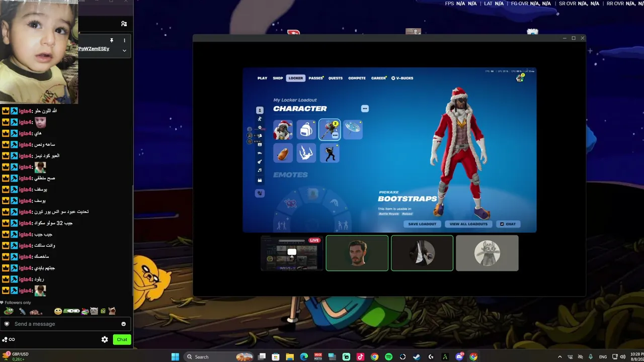Select the heart emote in the emote wheel
This screenshot has width=644, height=362.
click(290, 203)
